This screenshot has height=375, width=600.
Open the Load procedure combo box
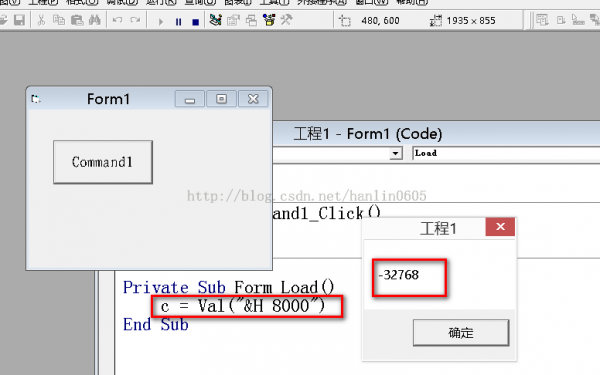[506, 153]
